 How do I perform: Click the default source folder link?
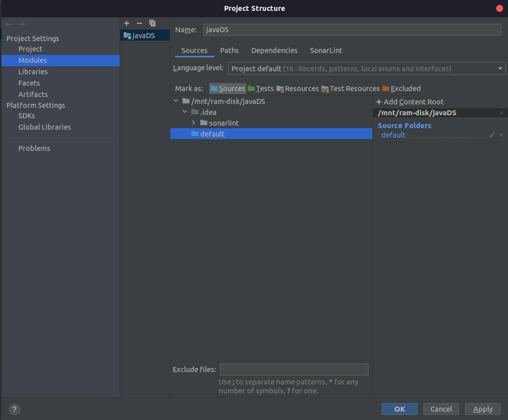(393, 135)
